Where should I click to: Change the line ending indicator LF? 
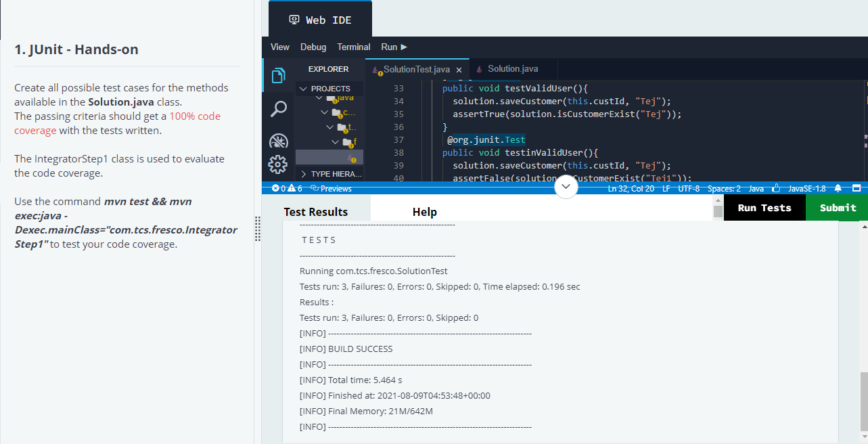coord(666,188)
